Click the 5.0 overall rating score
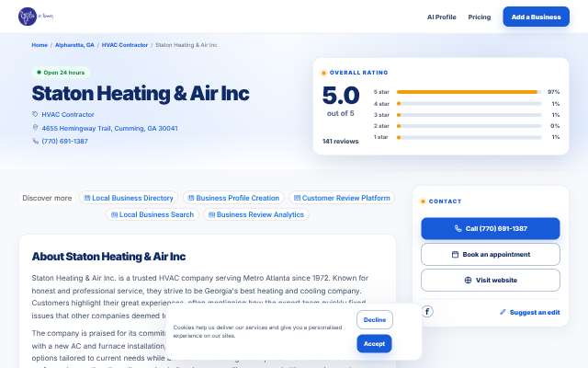 (x=341, y=95)
